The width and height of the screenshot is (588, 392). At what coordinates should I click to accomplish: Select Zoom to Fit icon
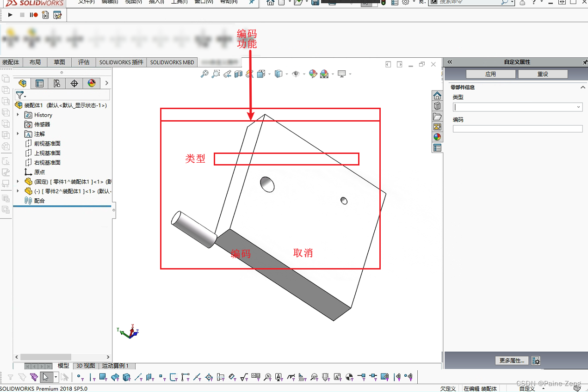(x=204, y=73)
